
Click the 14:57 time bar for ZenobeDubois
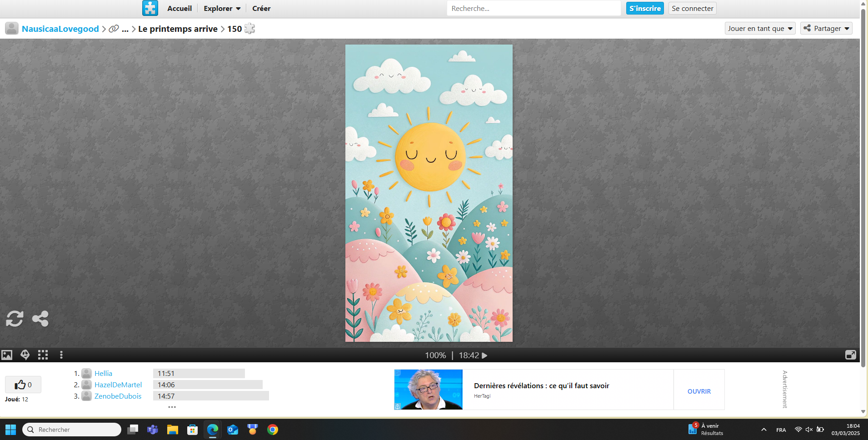coord(211,396)
